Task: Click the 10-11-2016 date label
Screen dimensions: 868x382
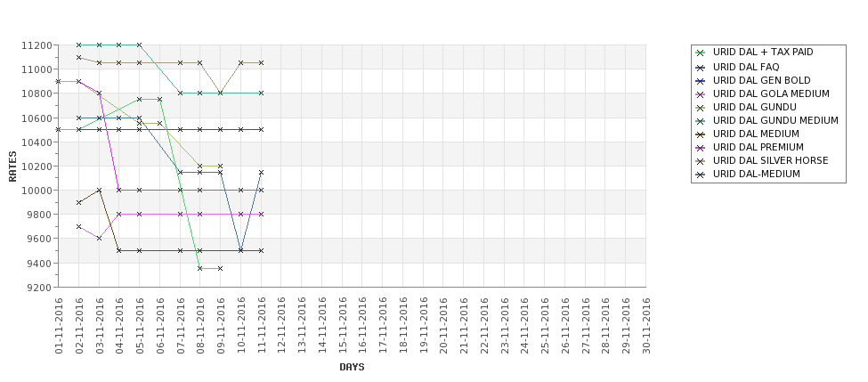Action: (240, 326)
